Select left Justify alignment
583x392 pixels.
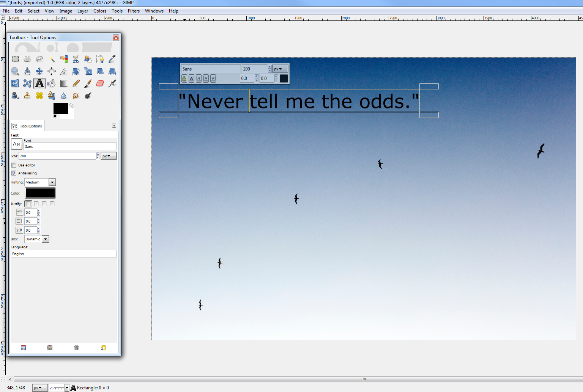(x=28, y=204)
